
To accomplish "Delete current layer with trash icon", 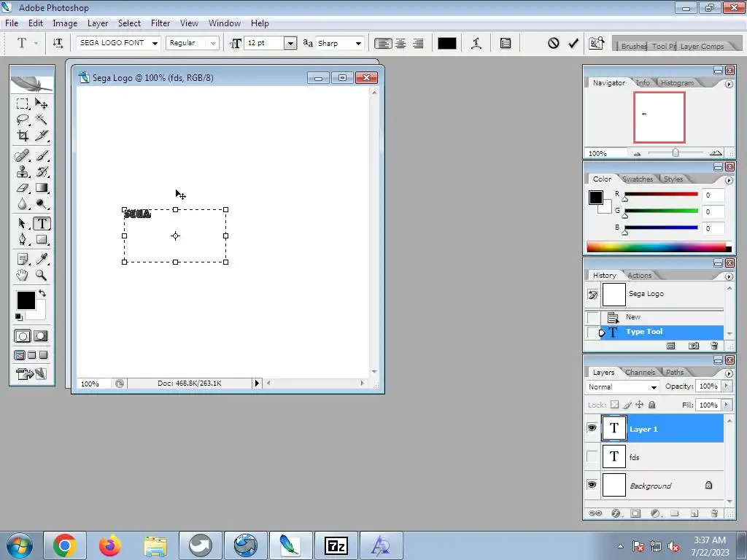I will coord(713,513).
